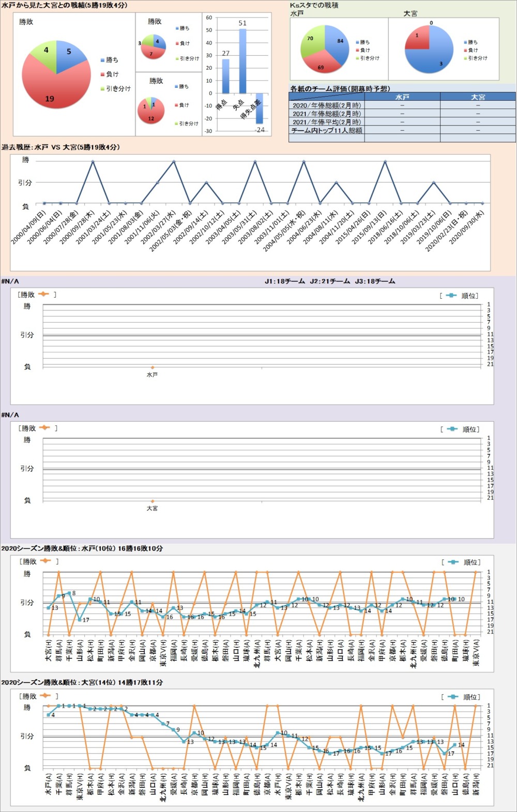Viewport: 517px width, 812px height.
Task: Select the 2020/年俸総額(2月時) row label
Action: [x=326, y=105]
